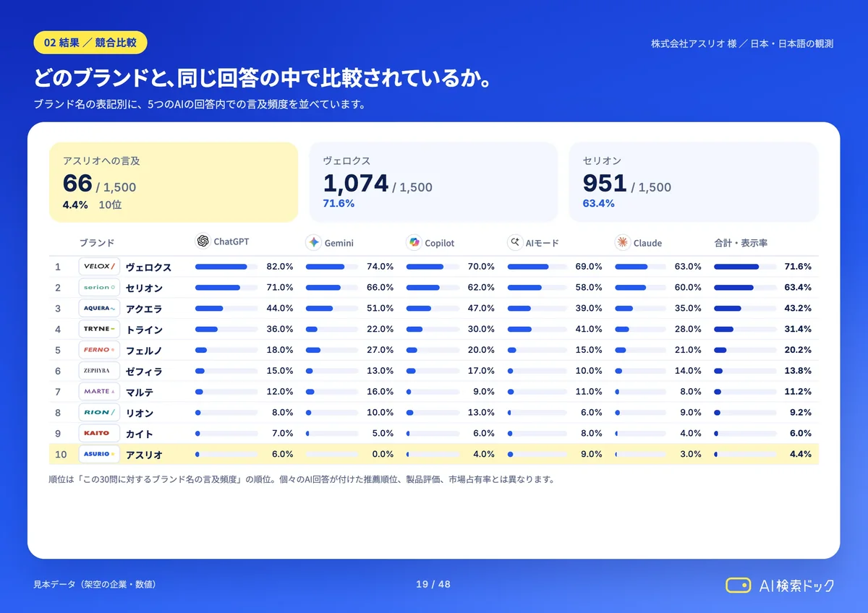Click 63.4% under セリオン summary card

599,204
